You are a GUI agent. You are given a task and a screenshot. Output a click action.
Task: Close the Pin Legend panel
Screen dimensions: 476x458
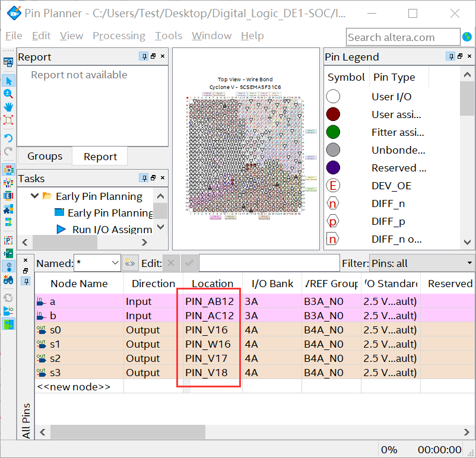point(469,56)
